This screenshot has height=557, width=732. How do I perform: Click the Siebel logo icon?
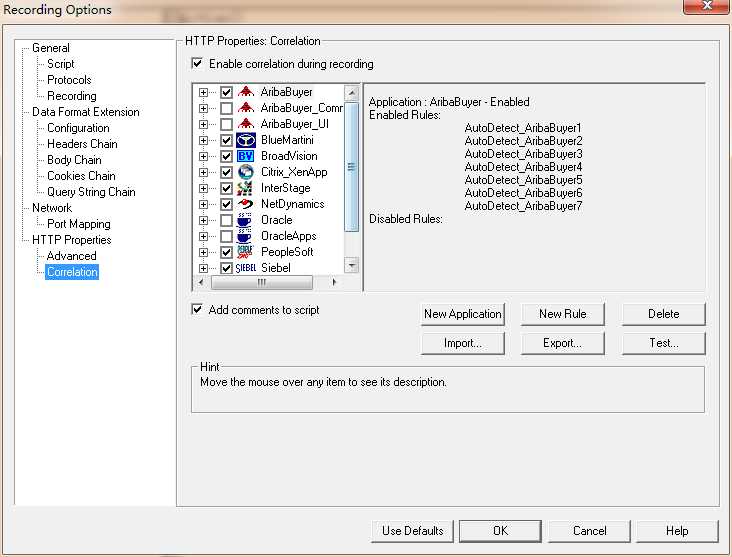[246, 268]
